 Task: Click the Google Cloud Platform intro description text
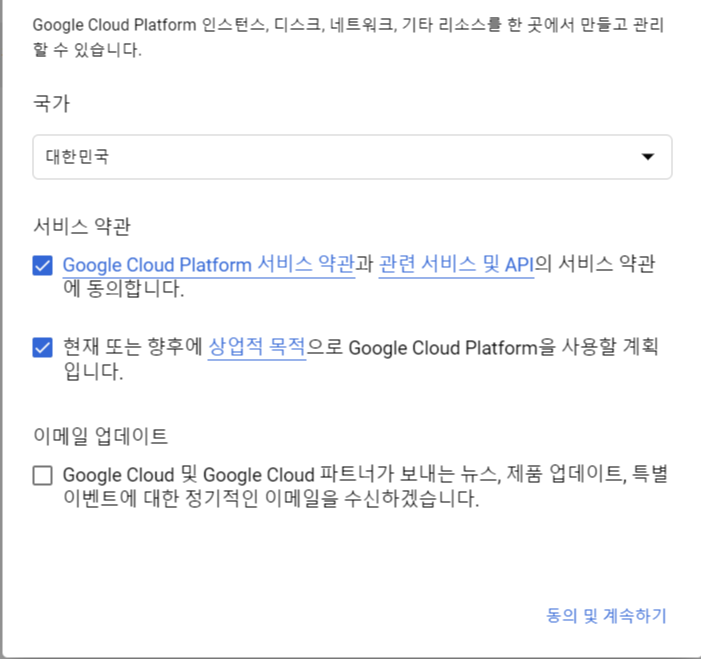coord(348,37)
